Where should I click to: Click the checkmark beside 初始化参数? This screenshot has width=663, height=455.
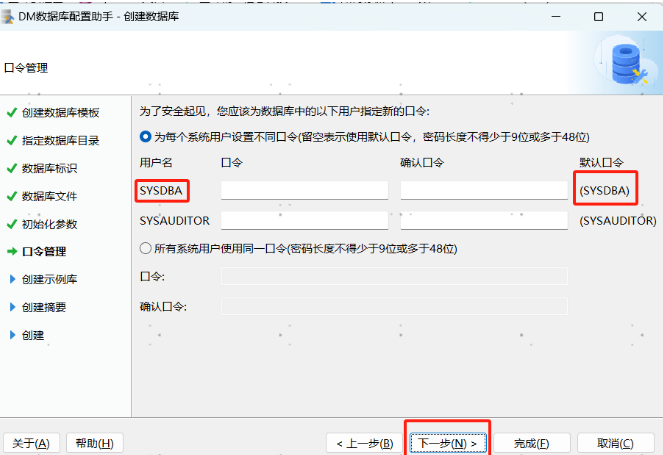click(12, 225)
